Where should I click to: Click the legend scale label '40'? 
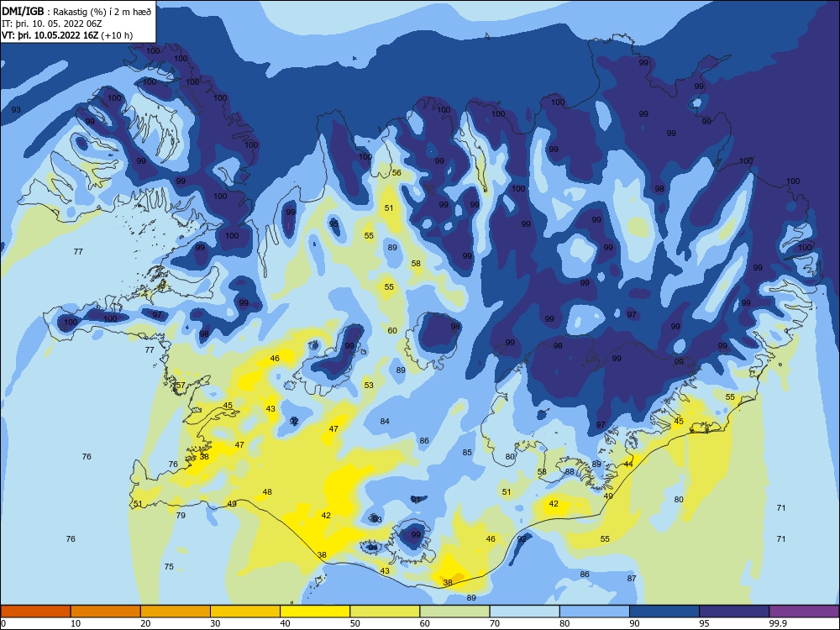(285, 623)
